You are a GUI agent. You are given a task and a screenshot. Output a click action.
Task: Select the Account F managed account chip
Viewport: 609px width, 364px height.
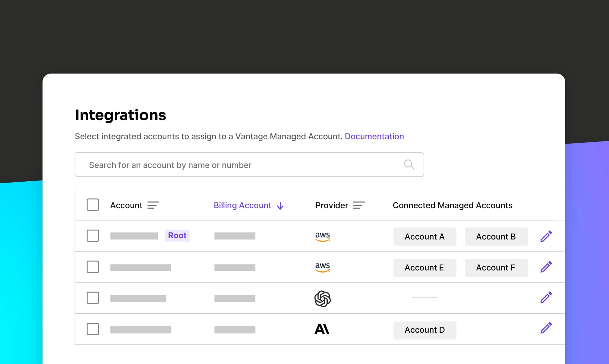pyautogui.click(x=496, y=268)
